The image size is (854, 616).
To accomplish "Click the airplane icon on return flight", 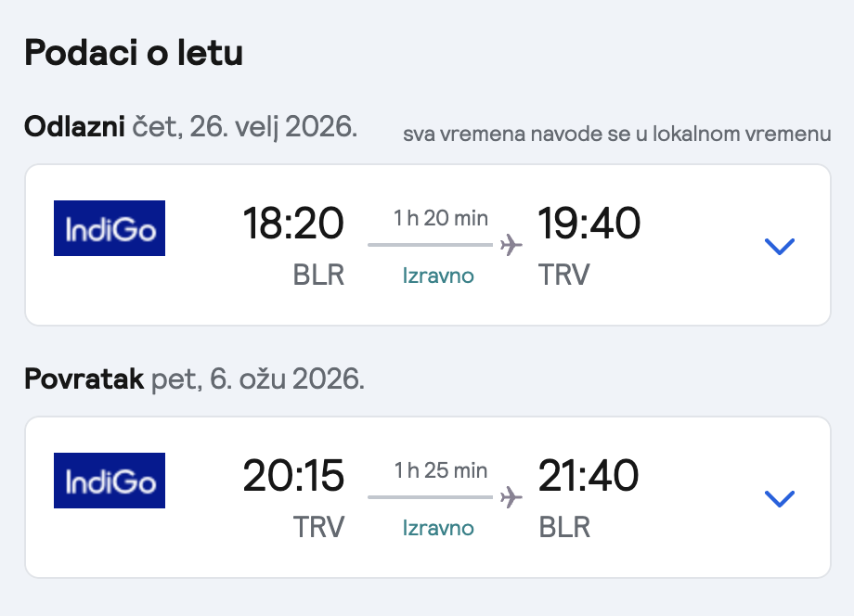I will click(511, 497).
